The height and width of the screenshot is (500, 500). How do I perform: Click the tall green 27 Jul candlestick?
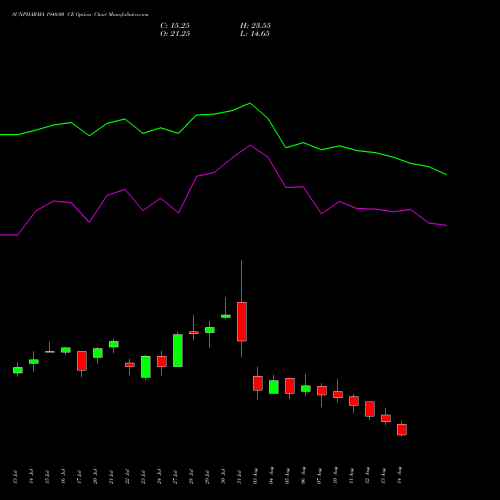click(x=178, y=350)
